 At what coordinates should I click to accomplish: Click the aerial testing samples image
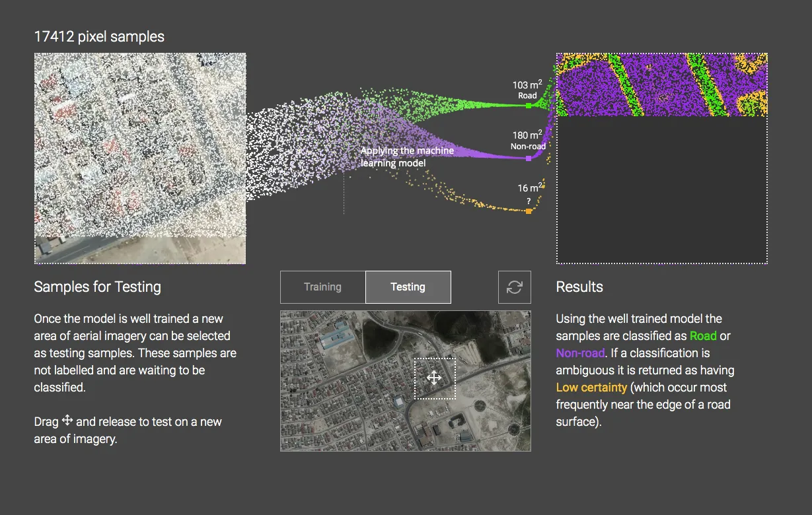coord(140,157)
